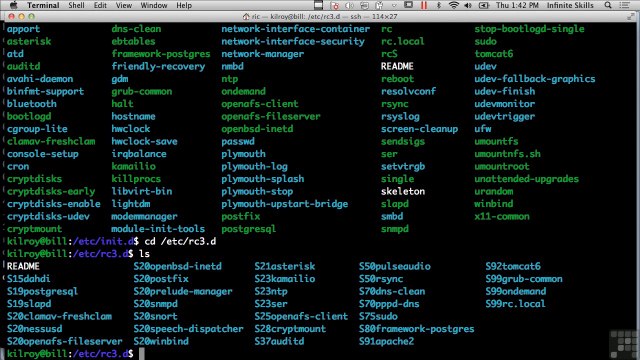
Task: Click S20speech-dispatcher entry
Action: (x=188, y=329)
